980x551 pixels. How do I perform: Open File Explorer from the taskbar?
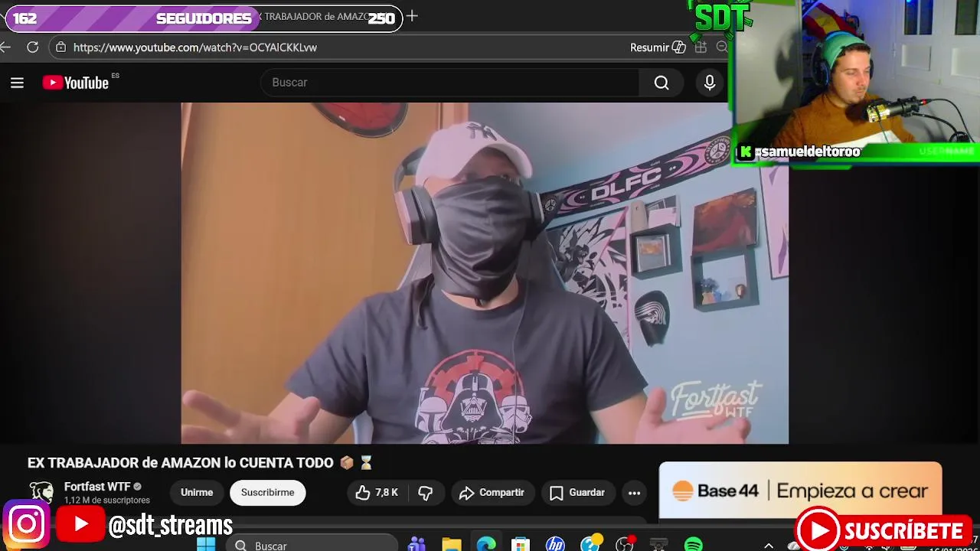tap(452, 544)
